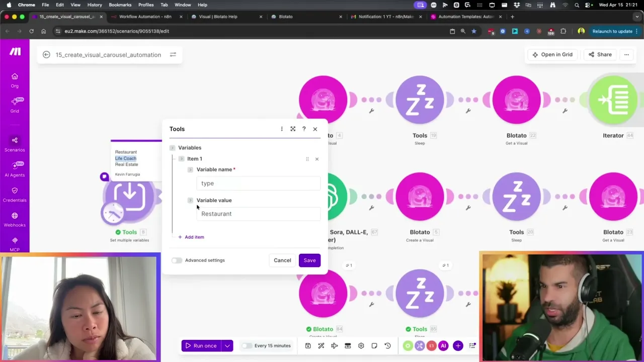
Task: Bookmark this page with the star icon
Action: pos(473,31)
